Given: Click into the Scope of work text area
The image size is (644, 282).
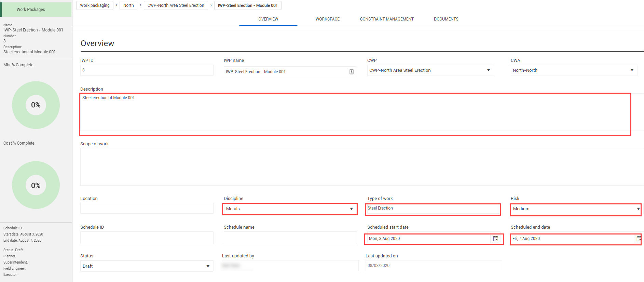Looking at the screenshot, I should coord(361,167).
